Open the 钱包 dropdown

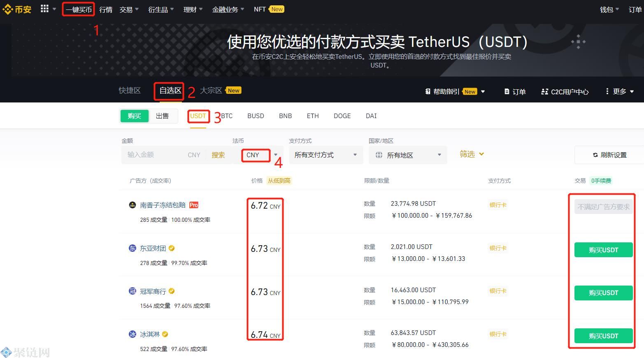(609, 9)
